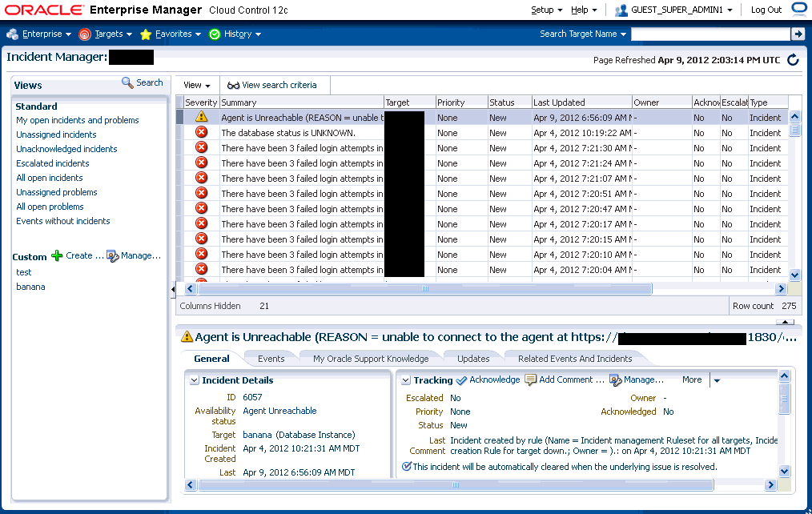Click the Favorites star icon
The width and height of the screenshot is (812, 514).
[x=146, y=34]
